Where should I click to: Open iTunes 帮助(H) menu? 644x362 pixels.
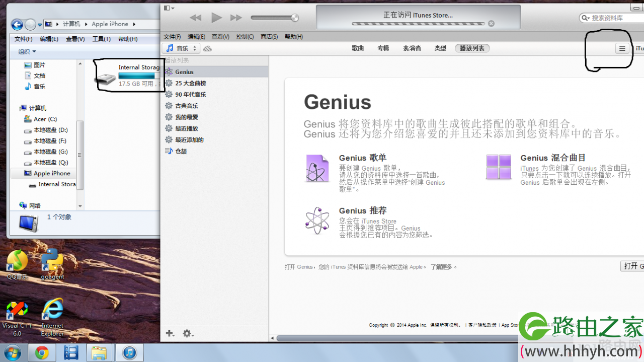point(294,37)
